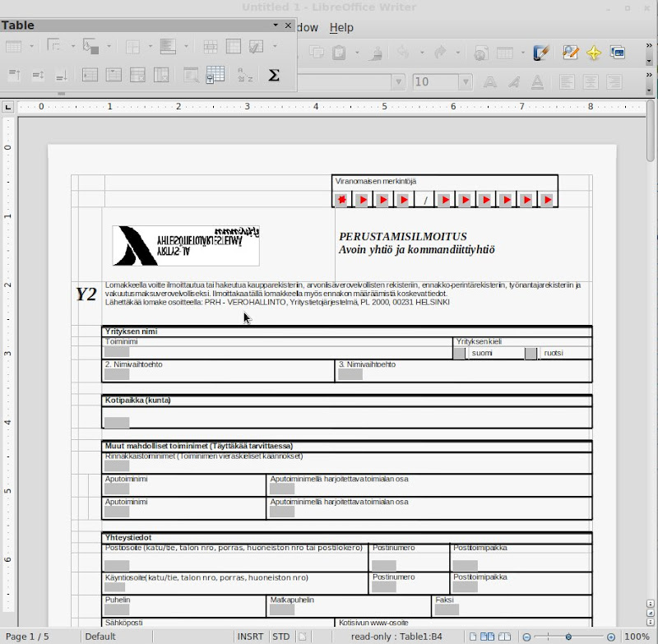
Task: Open the font name dropdown arrow
Action: click(398, 82)
